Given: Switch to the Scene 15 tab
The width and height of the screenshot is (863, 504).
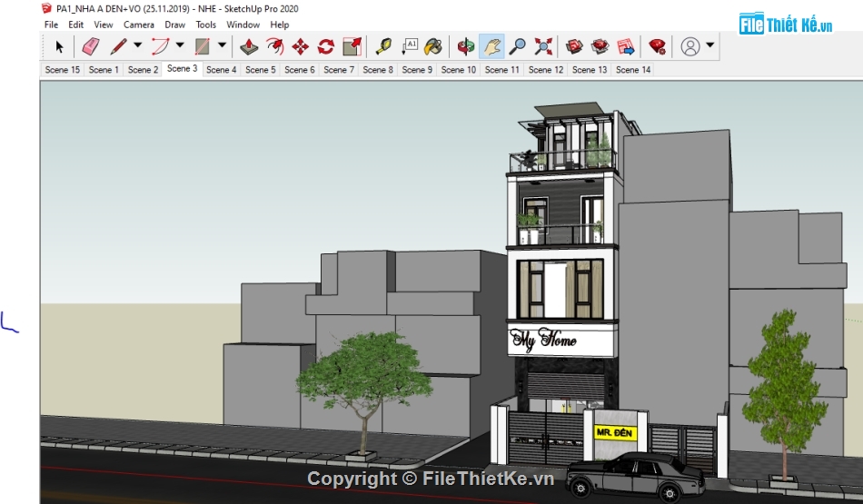Looking at the screenshot, I should [62, 70].
